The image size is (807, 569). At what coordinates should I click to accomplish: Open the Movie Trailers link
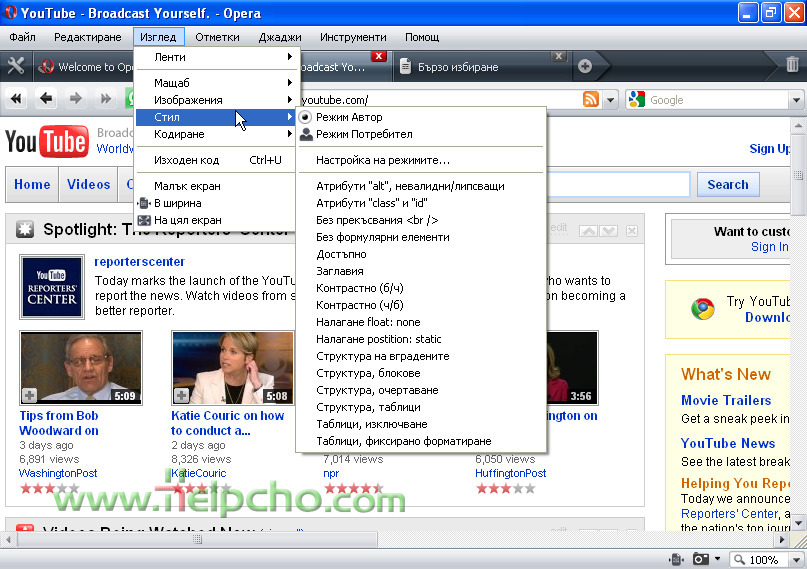726,400
